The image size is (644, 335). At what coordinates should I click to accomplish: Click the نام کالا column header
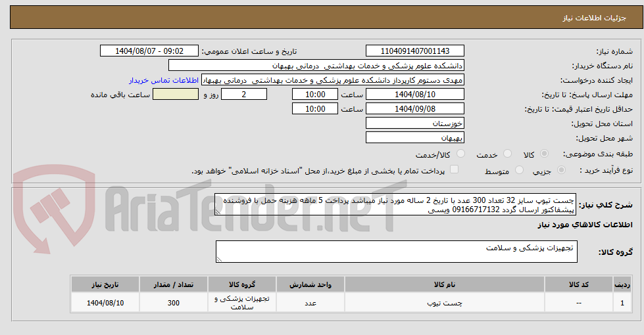point(445,284)
